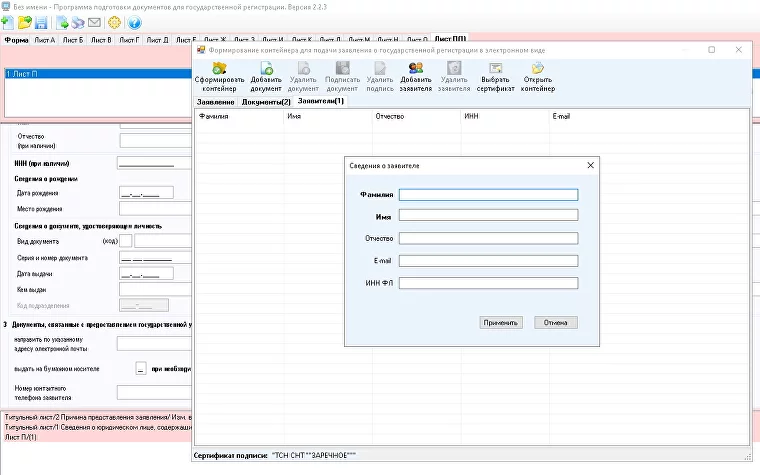The height and width of the screenshot is (475, 760).
Task: Click the Отчество input field in dialog
Action: pyautogui.click(x=488, y=238)
